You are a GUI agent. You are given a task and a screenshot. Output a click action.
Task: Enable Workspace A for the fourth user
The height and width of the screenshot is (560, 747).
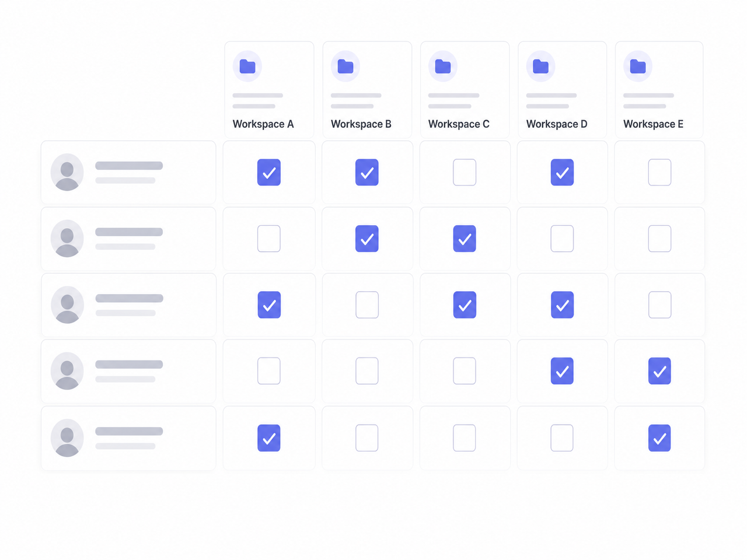tap(269, 371)
